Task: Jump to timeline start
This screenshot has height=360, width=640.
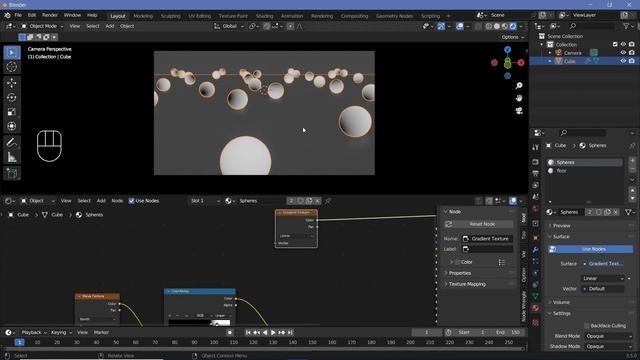Action: point(248,333)
